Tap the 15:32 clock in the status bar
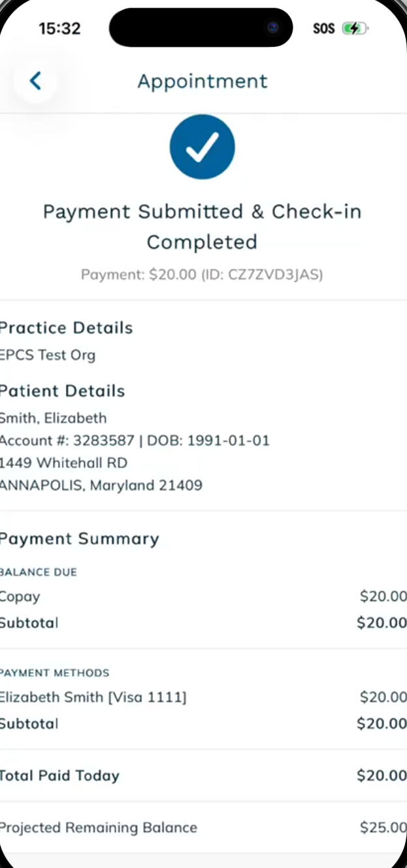Viewport: 407px width, 868px height. coord(59,28)
